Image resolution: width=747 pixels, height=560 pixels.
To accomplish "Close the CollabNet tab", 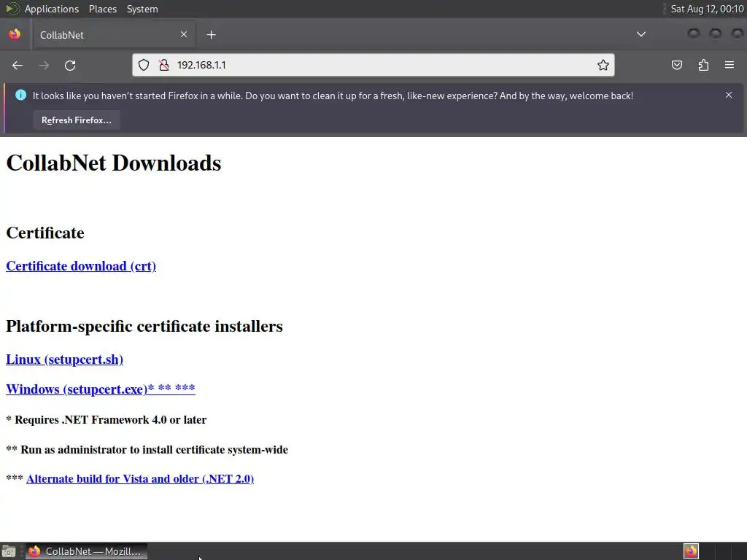I will pos(184,34).
